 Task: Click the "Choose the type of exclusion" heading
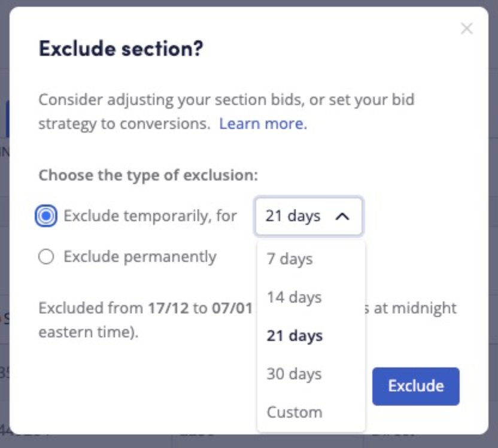pos(148,176)
